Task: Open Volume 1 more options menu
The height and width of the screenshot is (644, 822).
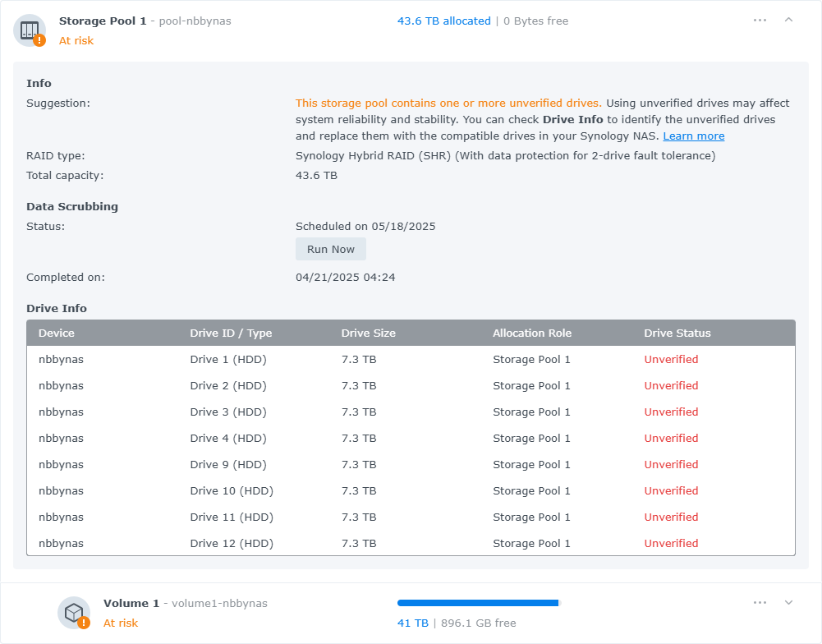Action: 760,603
